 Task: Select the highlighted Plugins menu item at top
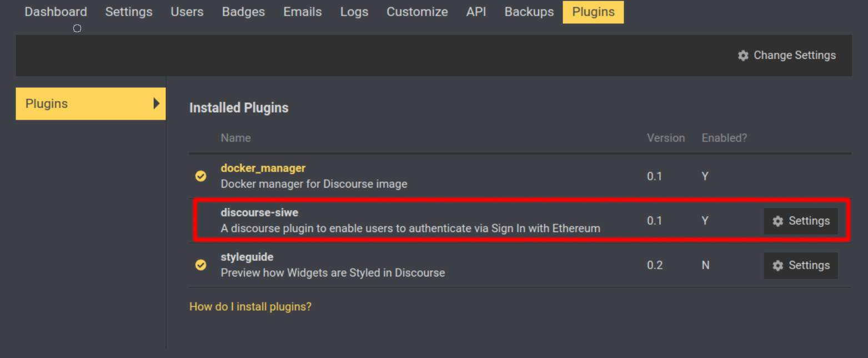pos(593,12)
